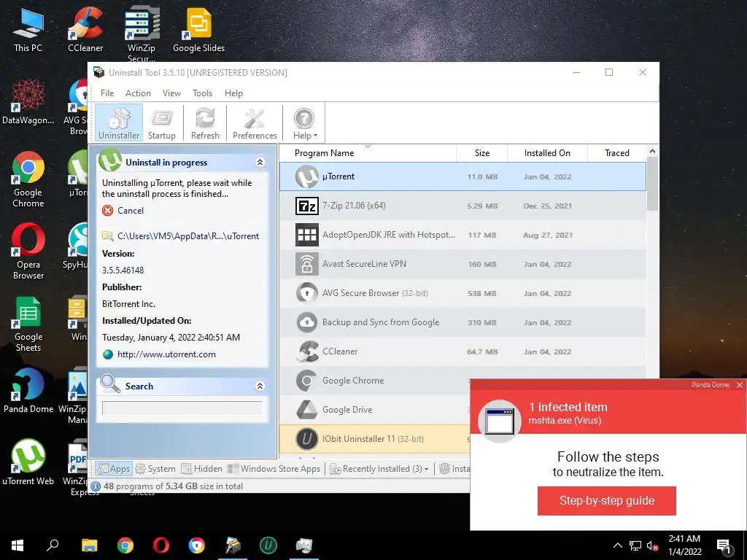Open the Google Chrome desktop shortcut
Viewport: 747px width, 560px height.
click(x=28, y=180)
